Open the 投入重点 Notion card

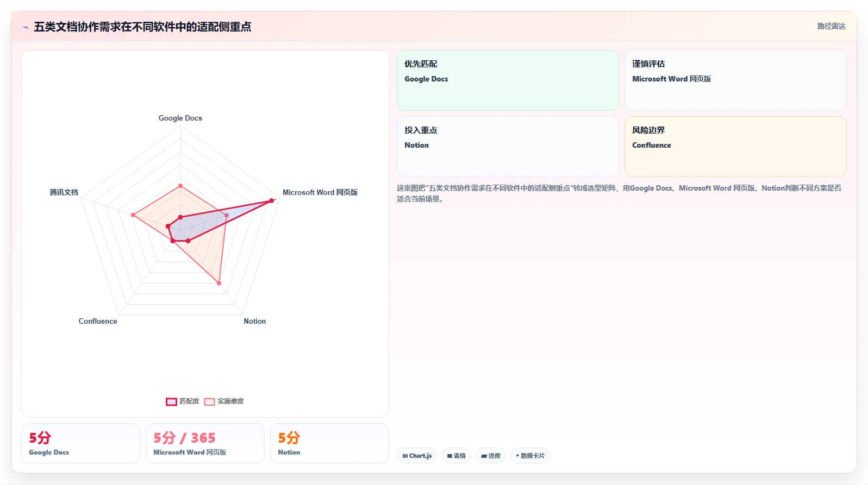[508, 147]
